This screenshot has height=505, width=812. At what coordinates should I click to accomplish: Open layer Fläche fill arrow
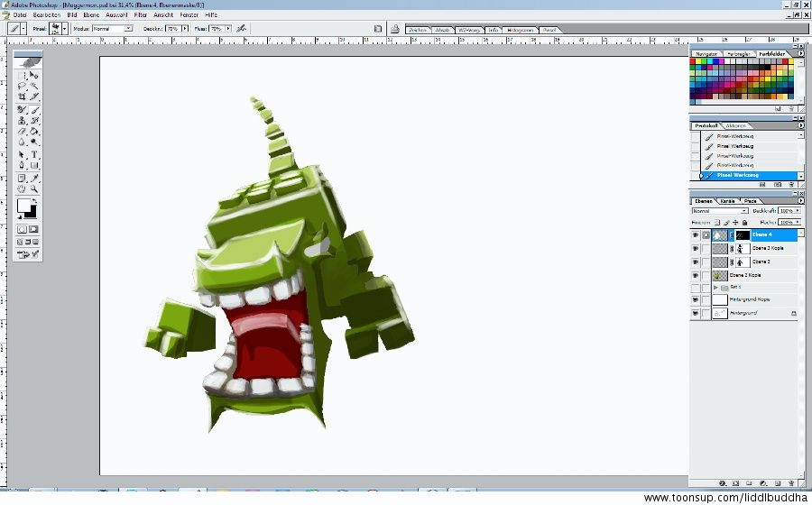tap(798, 223)
